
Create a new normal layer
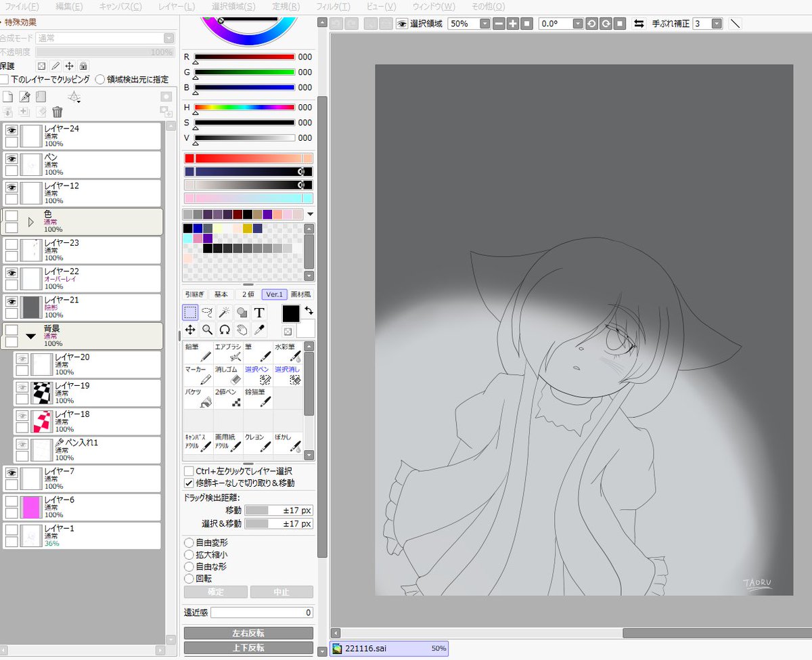click(8, 97)
